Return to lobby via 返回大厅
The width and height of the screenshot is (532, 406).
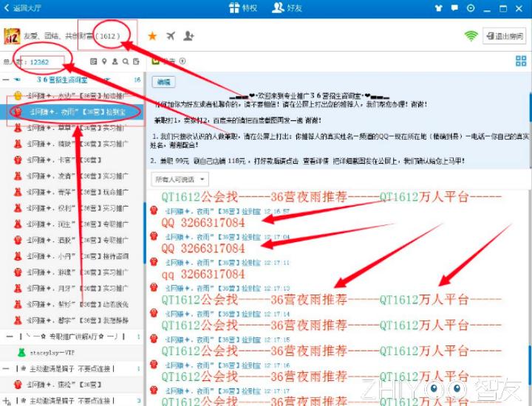[22, 7]
